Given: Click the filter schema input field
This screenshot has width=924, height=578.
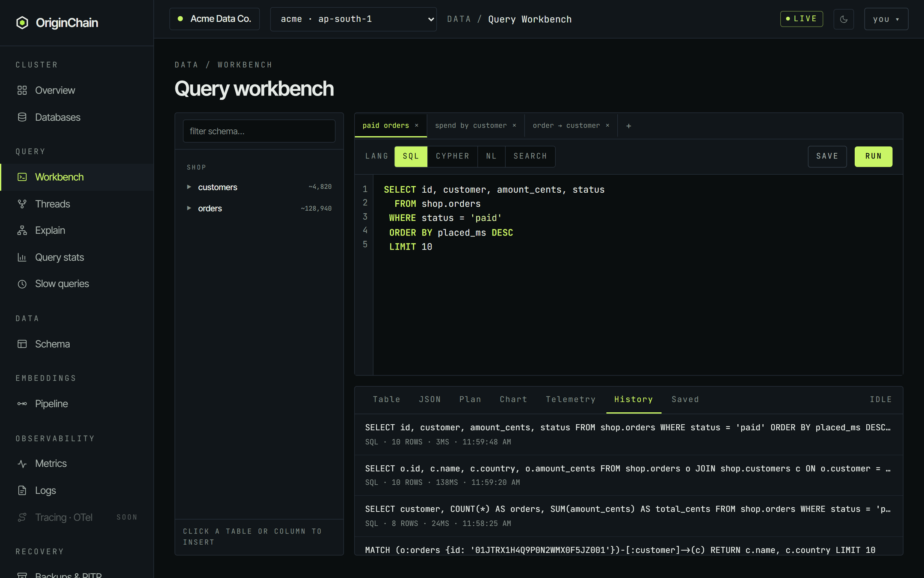Looking at the screenshot, I should 259,131.
